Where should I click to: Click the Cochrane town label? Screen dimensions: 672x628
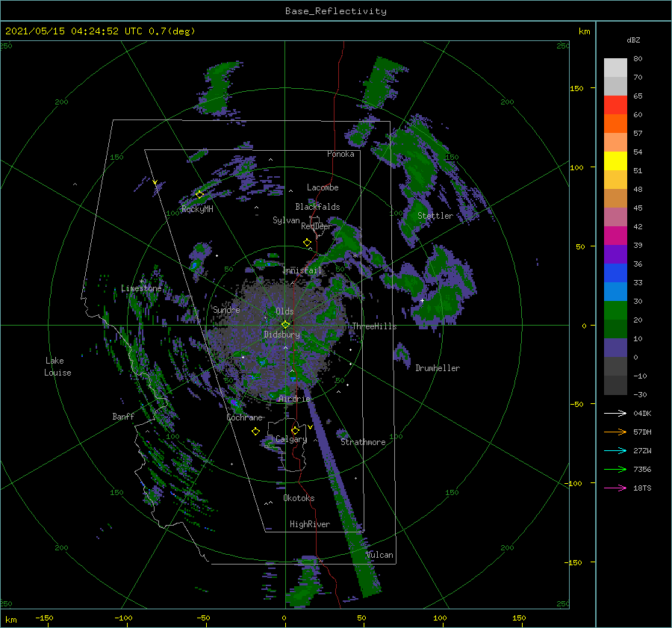point(244,417)
